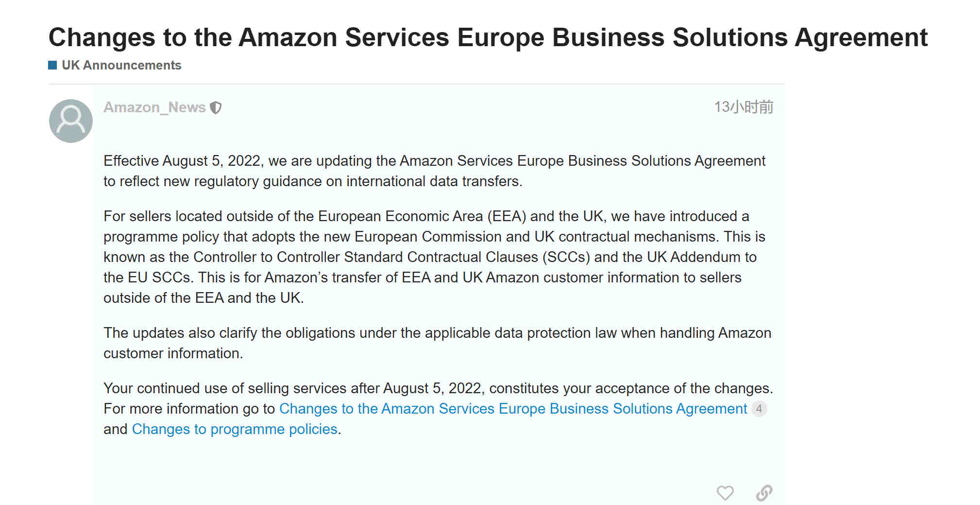Open the Amazon_News username profile
Image resolution: width=980 pixels, height=505 pixels.
[x=154, y=107]
